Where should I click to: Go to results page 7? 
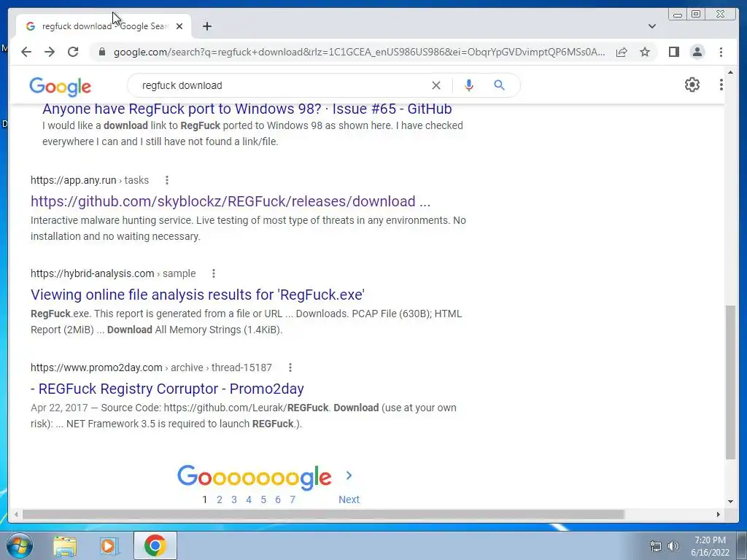293,499
